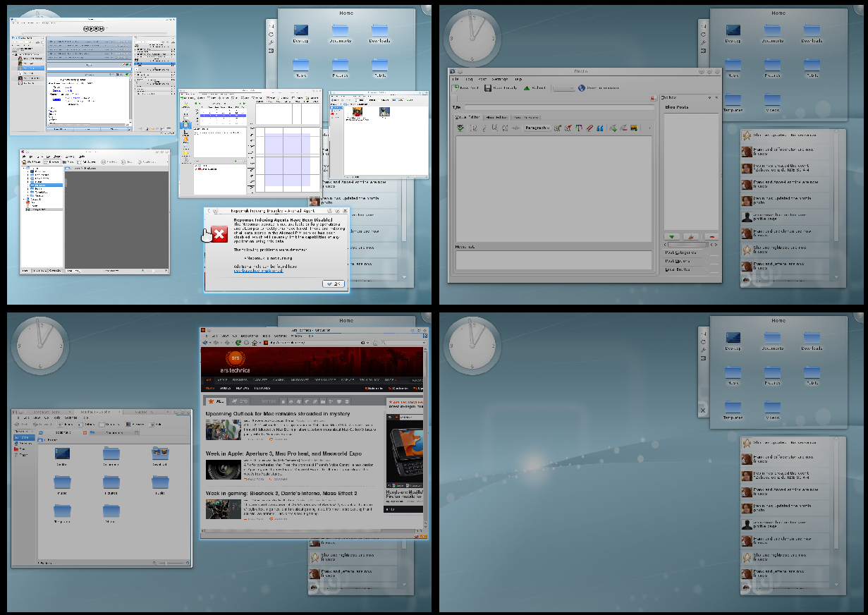This screenshot has width=868, height=615.
Task: Open the Documents folder in Dolphin window
Action: click(x=111, y=457)
